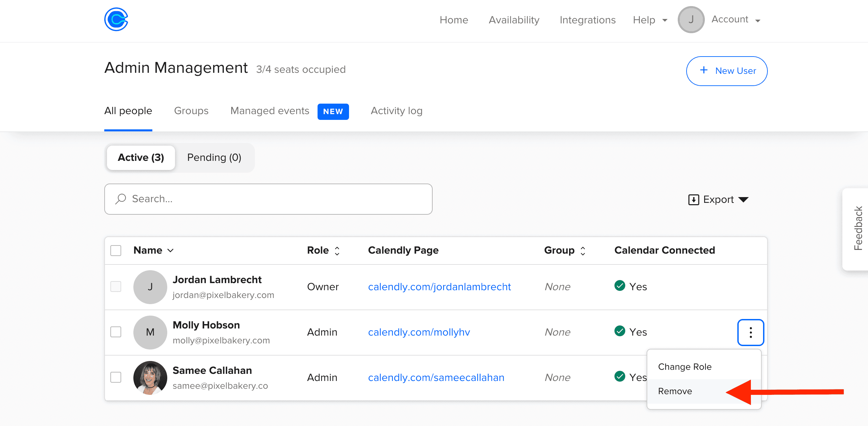Open Molly Hobson's three-dot options menu
Screen dimensions: 868x426
coord(751,333)
